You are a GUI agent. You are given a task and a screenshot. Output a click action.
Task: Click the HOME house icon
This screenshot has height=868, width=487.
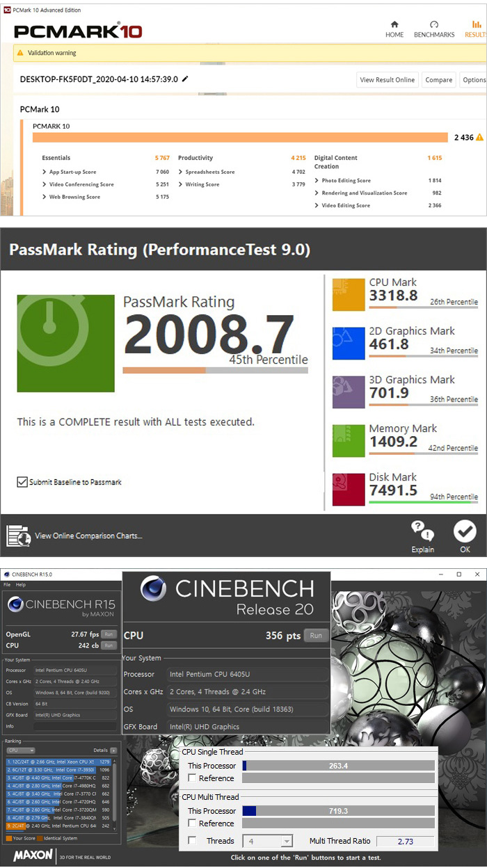(x=394, y=24)
